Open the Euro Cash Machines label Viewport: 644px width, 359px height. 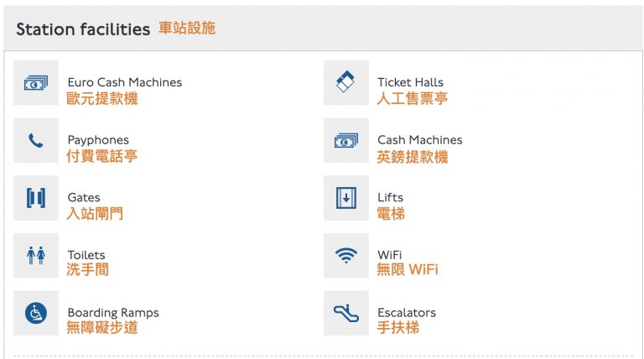[x=124, y=82]
